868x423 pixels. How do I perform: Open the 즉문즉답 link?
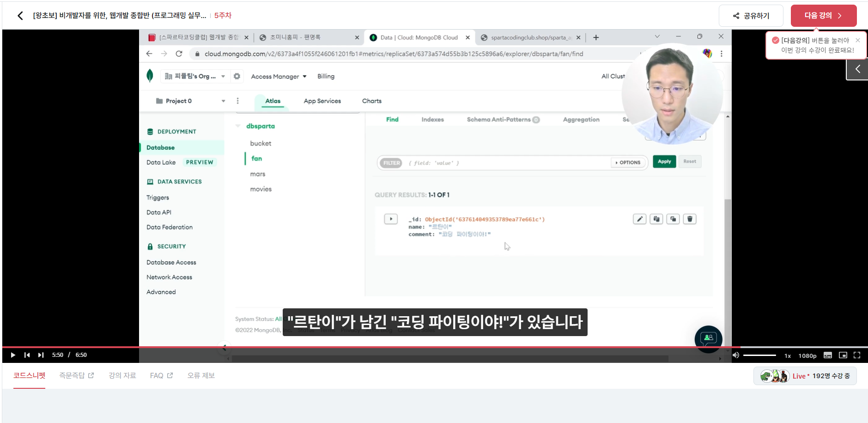[77, 375]
